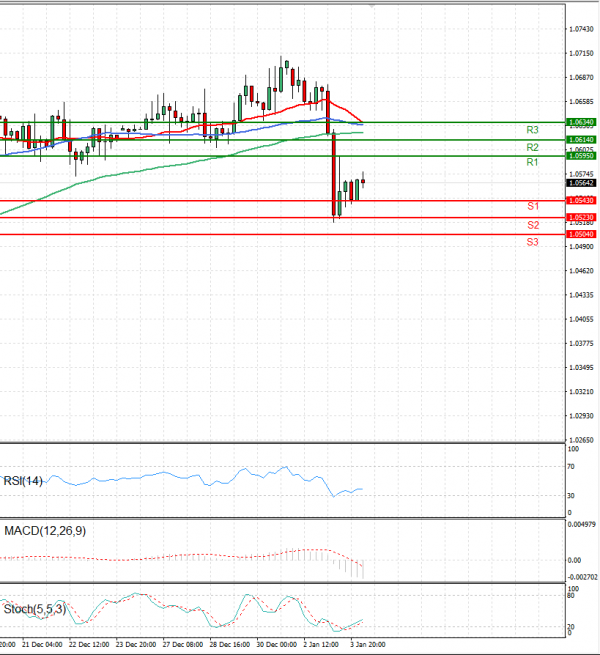Click the 3 Jan 20:00 time label
The height and width of the screenshot is (655, 600).
click(x=368, y=645)
